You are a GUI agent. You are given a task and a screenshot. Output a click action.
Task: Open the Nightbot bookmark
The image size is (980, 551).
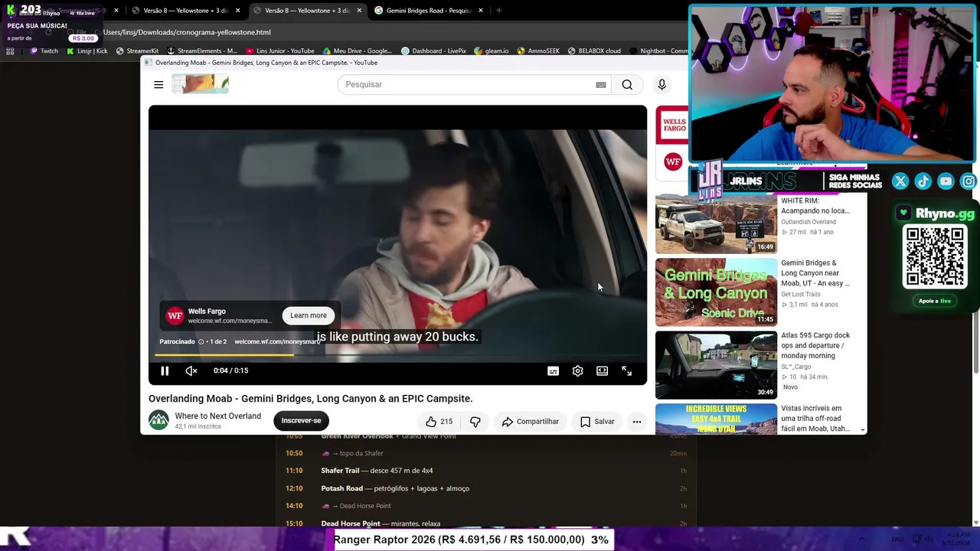click(x=658, y=51)
